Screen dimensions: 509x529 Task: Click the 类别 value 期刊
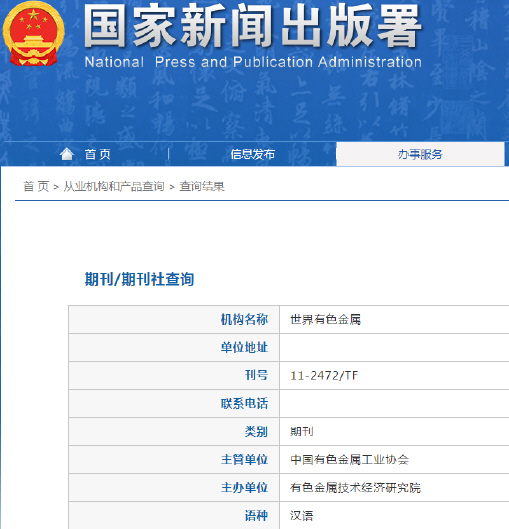[x=302, y=431]
